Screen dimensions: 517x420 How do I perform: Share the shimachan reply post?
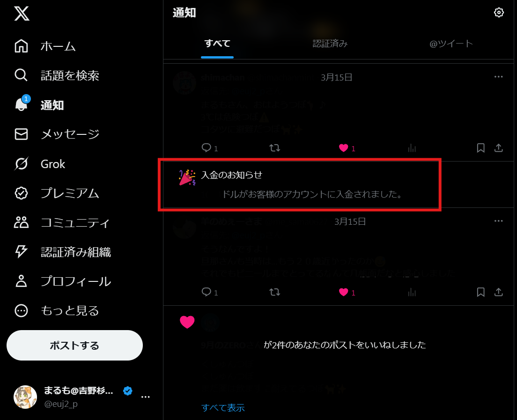click(x=498, y=148)
